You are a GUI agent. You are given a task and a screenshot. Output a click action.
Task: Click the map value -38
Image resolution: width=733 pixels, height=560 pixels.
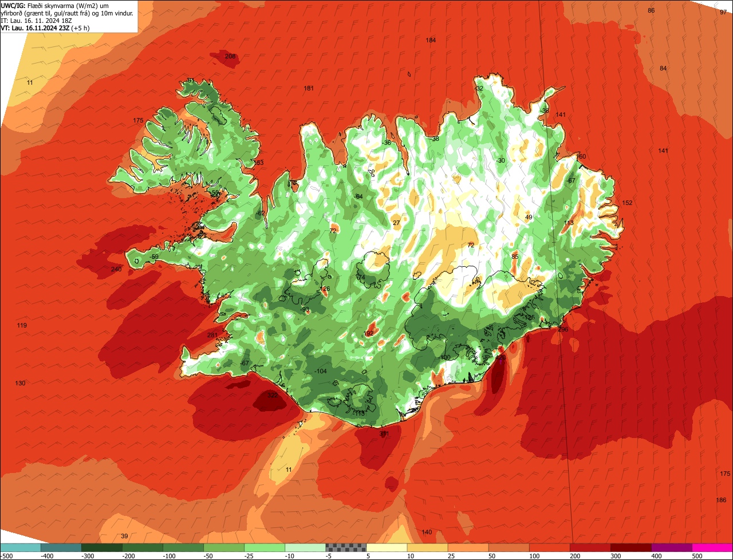[x=435, y=139]
